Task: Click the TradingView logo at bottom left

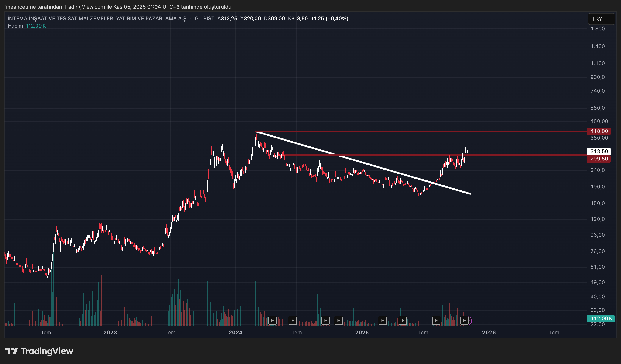Action: click(x=39, y=351)
